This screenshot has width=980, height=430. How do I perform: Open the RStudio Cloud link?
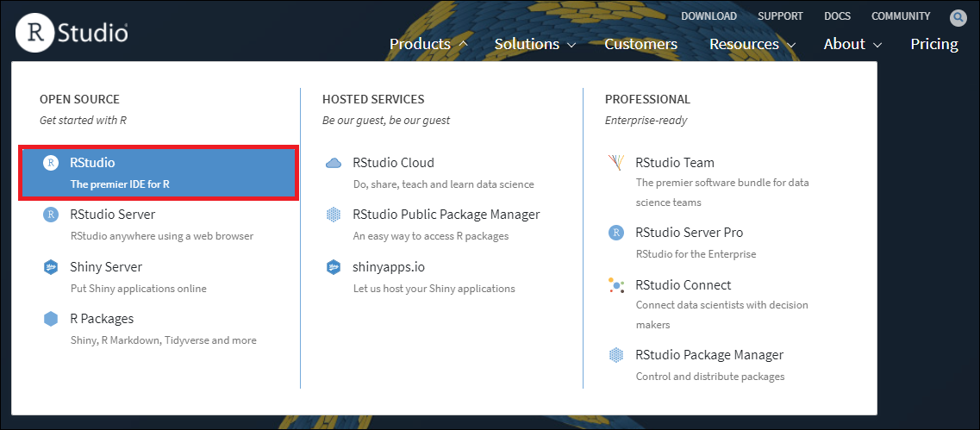click(x=393, y=163)
